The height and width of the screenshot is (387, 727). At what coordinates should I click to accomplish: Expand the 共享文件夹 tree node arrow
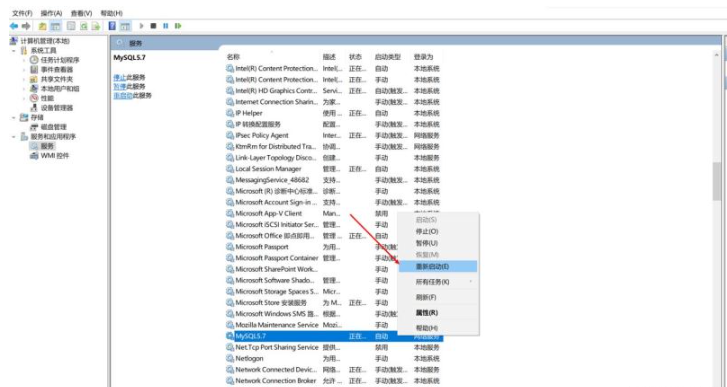tap(24, 79)
